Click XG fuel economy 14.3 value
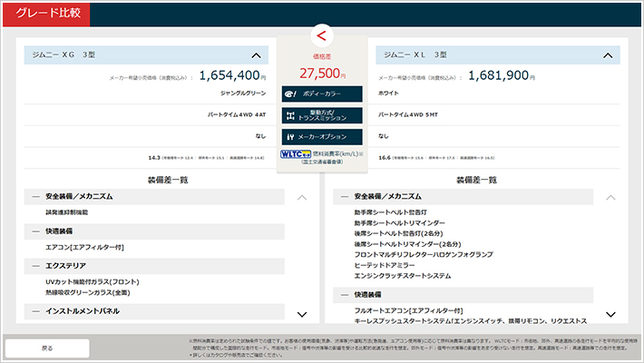The height and width of the screenshot is (363, 644). 154,157
